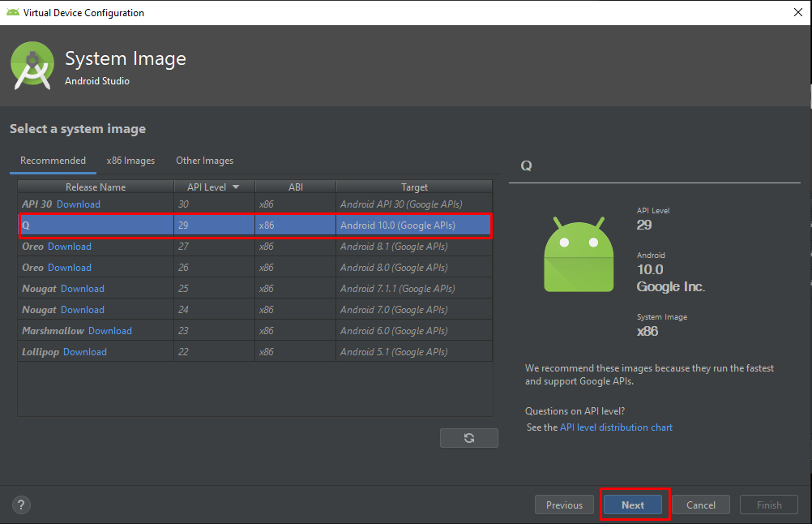Select the Recommended tab
This screenshot has width=812, height=524.
53,161
